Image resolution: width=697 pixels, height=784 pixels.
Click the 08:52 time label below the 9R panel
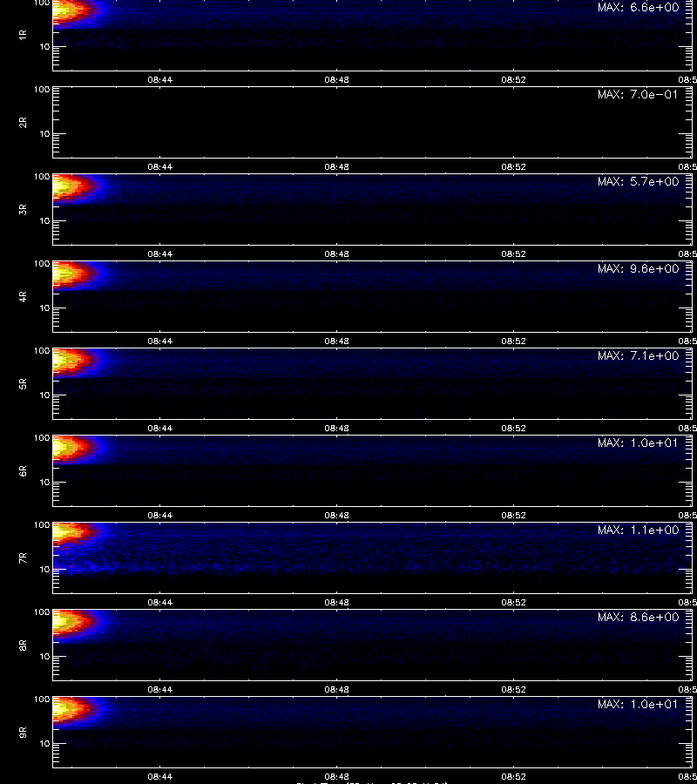point(513,776)
